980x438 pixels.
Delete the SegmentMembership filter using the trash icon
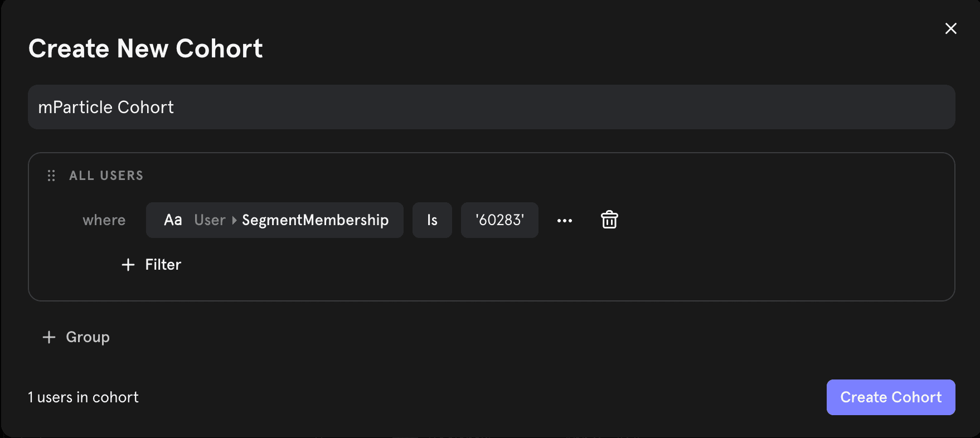coord(609,220)
